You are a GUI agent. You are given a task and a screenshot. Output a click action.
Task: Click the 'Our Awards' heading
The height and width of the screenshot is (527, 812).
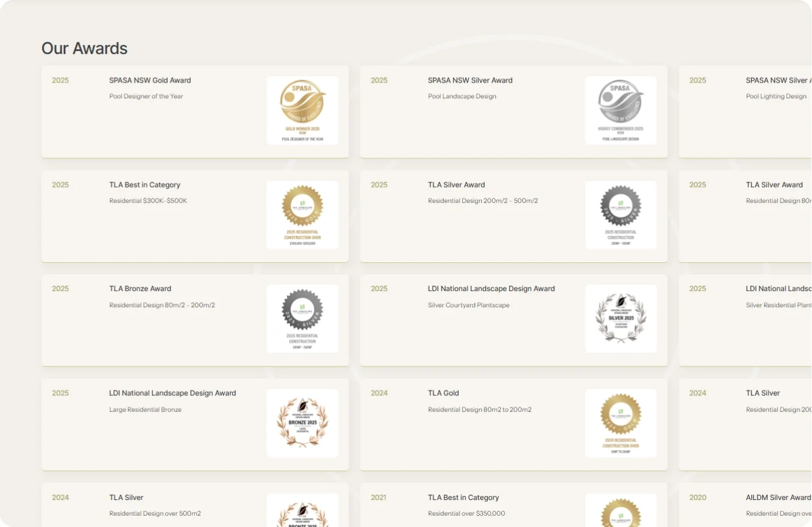point(84,49)
